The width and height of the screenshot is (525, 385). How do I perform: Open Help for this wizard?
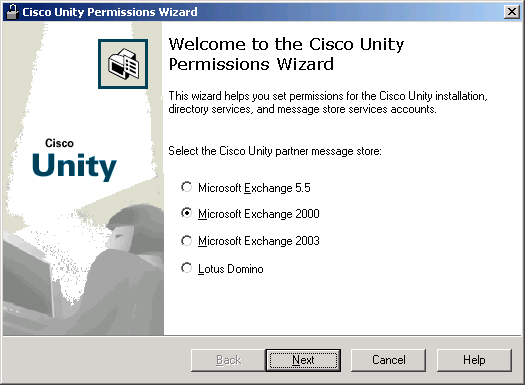474,360
